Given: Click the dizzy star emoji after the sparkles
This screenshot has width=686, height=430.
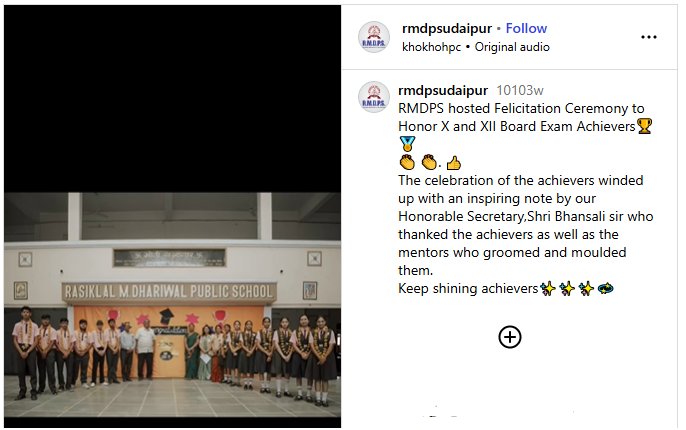Looking at the screenshot, I should coord(606,288).
